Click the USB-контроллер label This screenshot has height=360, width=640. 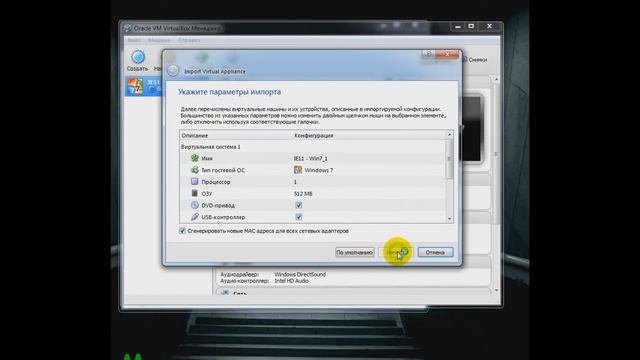pyautogui.click(x=223, y=217)
